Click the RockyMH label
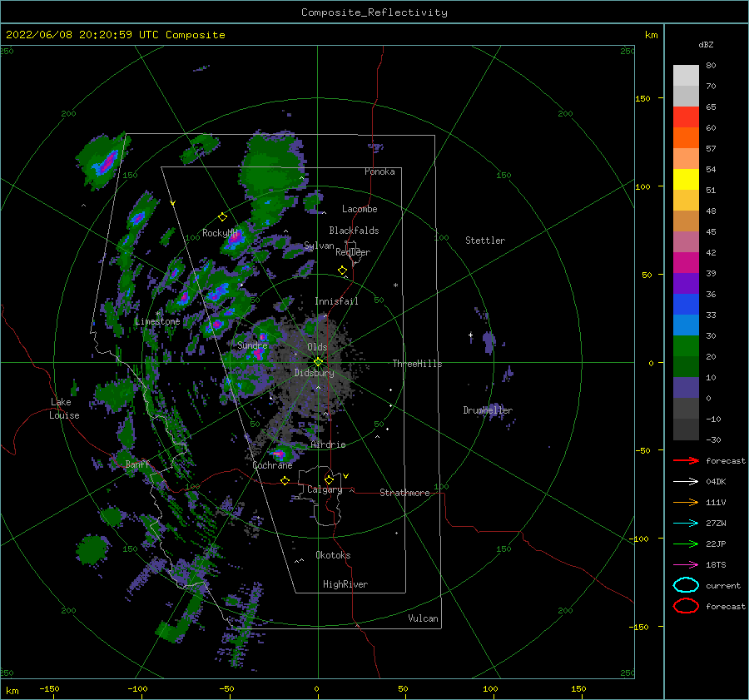The image size is (749, 700). point(220,233)
